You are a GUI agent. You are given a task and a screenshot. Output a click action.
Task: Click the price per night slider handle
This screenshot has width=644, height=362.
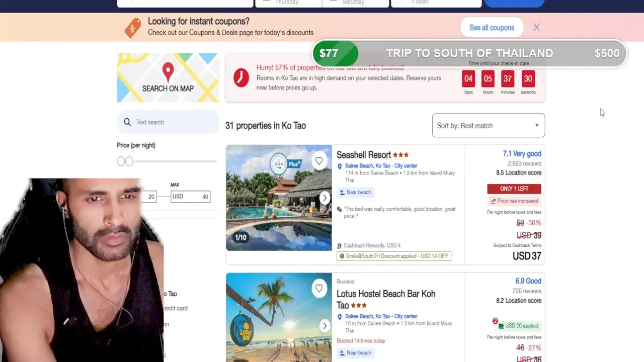(x=129, y=161)
